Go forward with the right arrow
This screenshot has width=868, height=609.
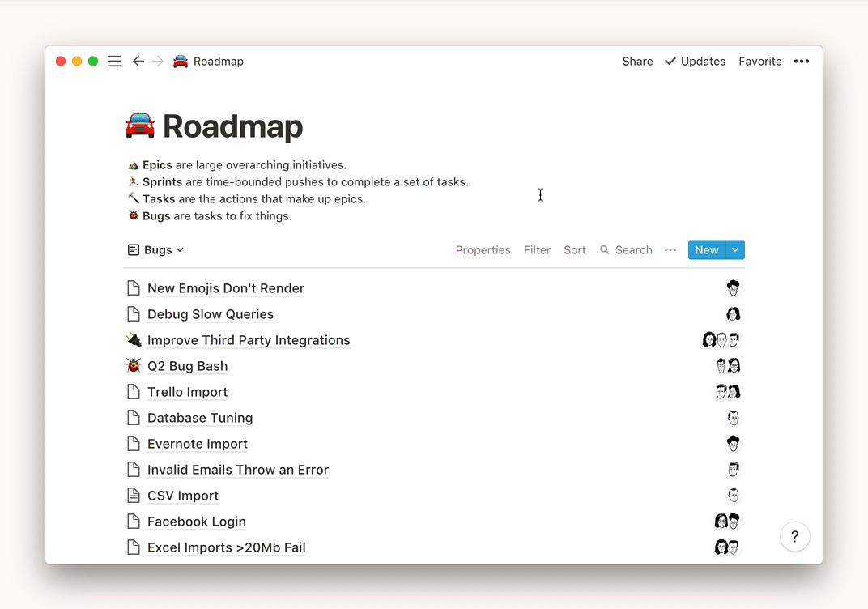(x=158, y=62)
